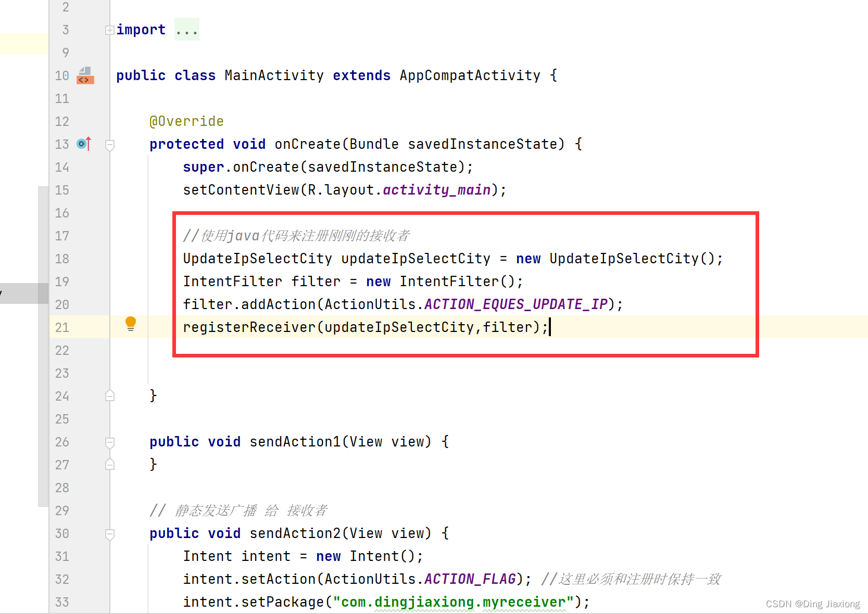868x614 pixels.
Task: Click line number 21 in the gutter
Action: click(x=62, y=327)
